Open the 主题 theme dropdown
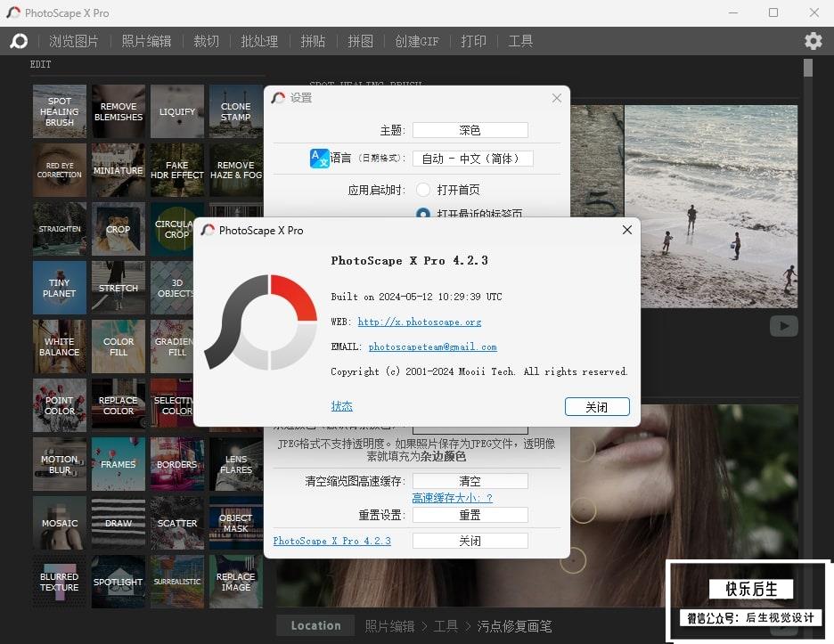Viewport: 834px width, 644px height. pos(470,130)
